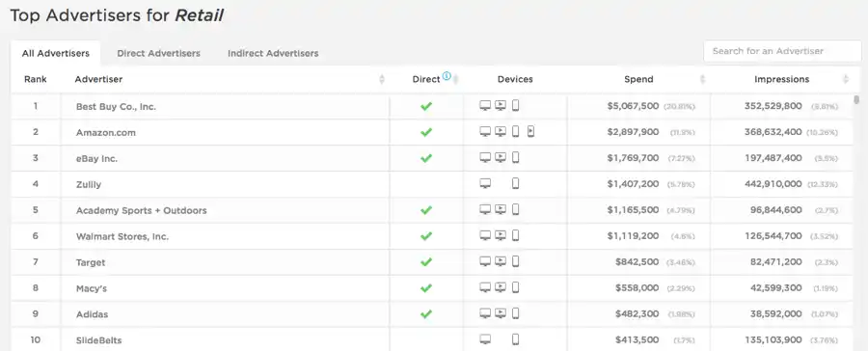This screenshot has height=351, width=868.
Task: Click mobile device icon for Amazon.com
Action: pos(515,131)
